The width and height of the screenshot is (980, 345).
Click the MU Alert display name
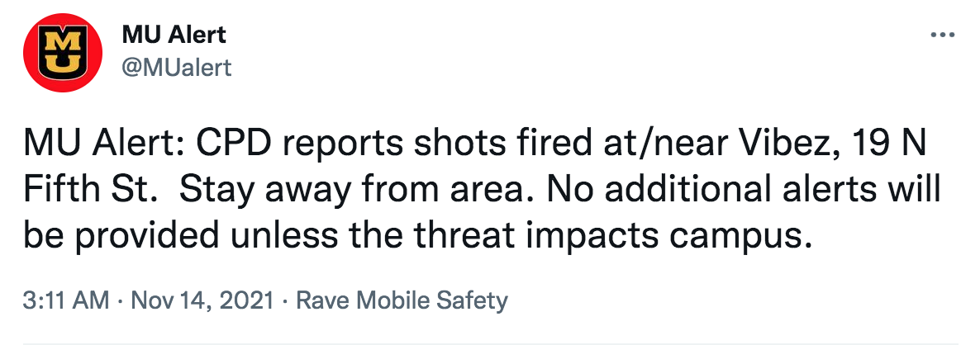[174, 35]
